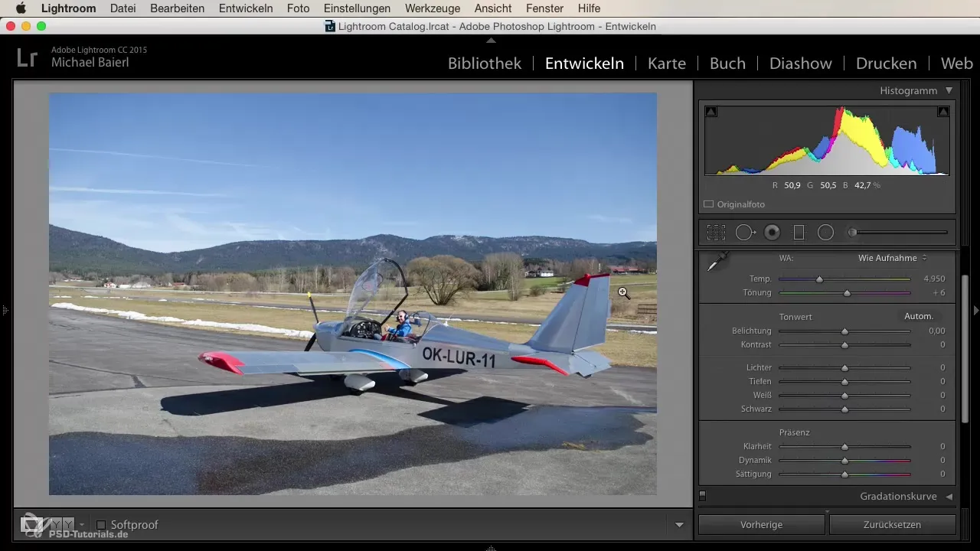This screenshot has height=551, width=980.
Task: Switch to the Buch module
Action: tap(727, 64)
